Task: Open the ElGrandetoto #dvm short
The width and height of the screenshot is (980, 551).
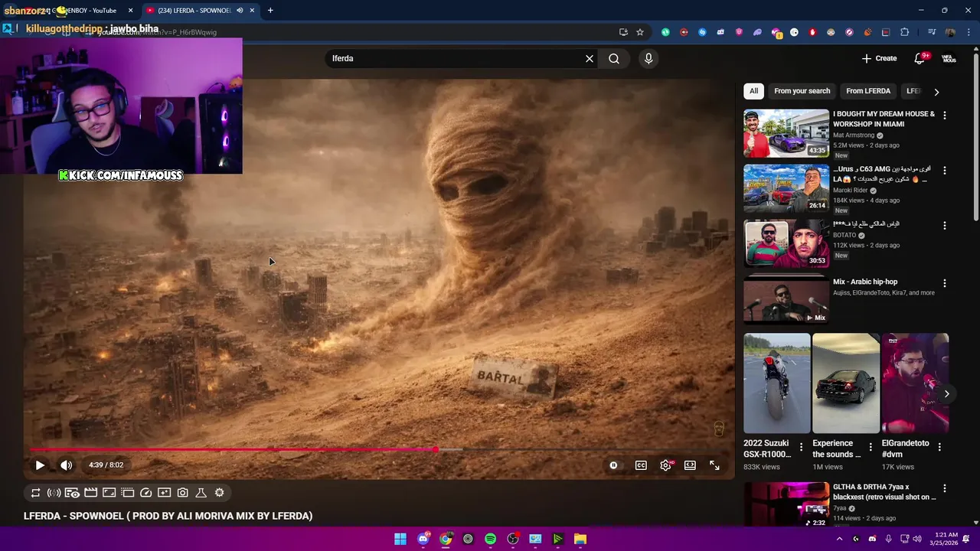Action: [x=915, y=383]
